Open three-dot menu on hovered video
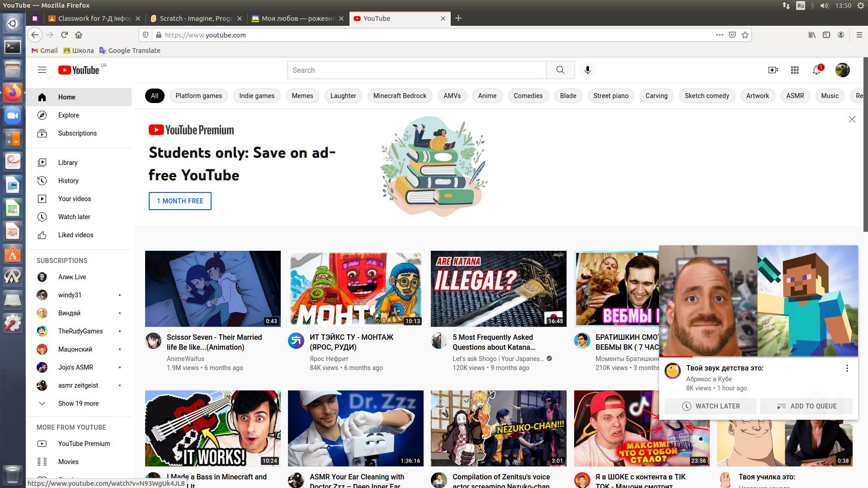868x488 pixels. coord(847,368)
